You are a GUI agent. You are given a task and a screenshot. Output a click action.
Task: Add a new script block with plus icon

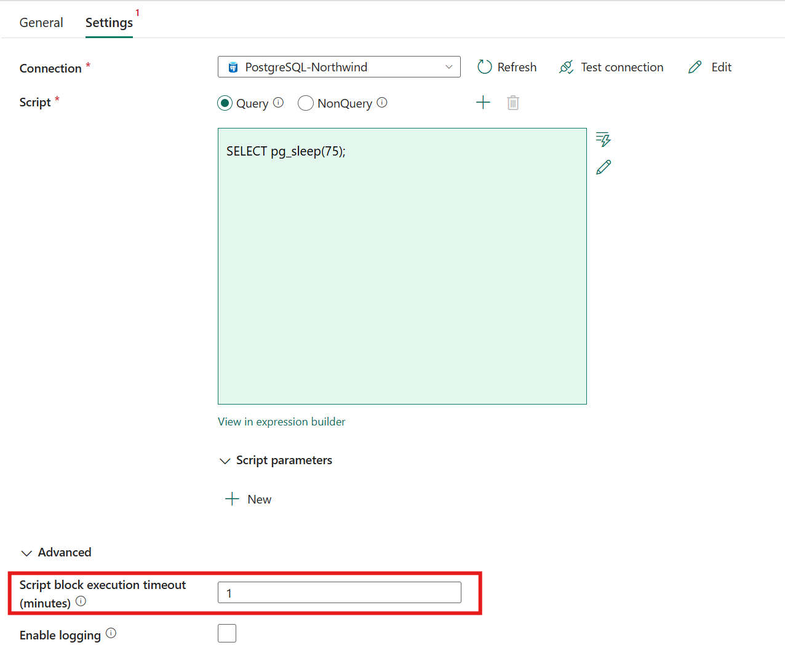[x=484, y=103]
